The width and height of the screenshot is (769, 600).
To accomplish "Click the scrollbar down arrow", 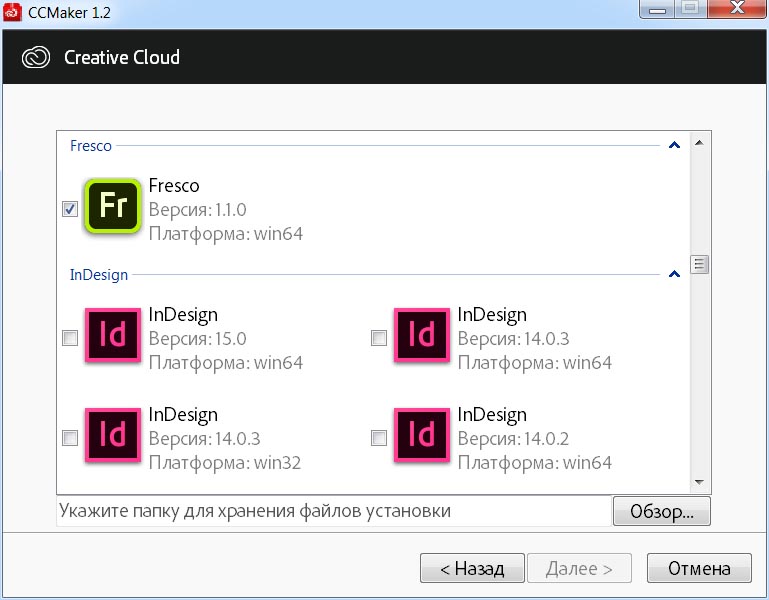I will (699, 483).
